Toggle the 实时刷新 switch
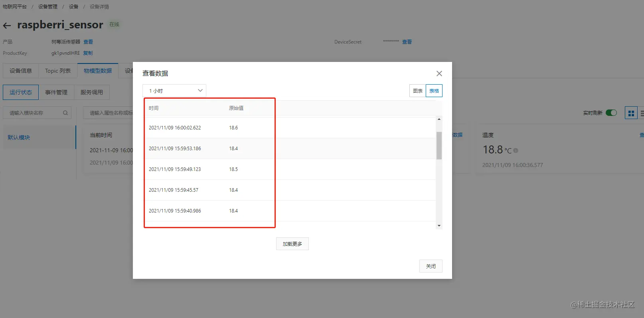 611,113
